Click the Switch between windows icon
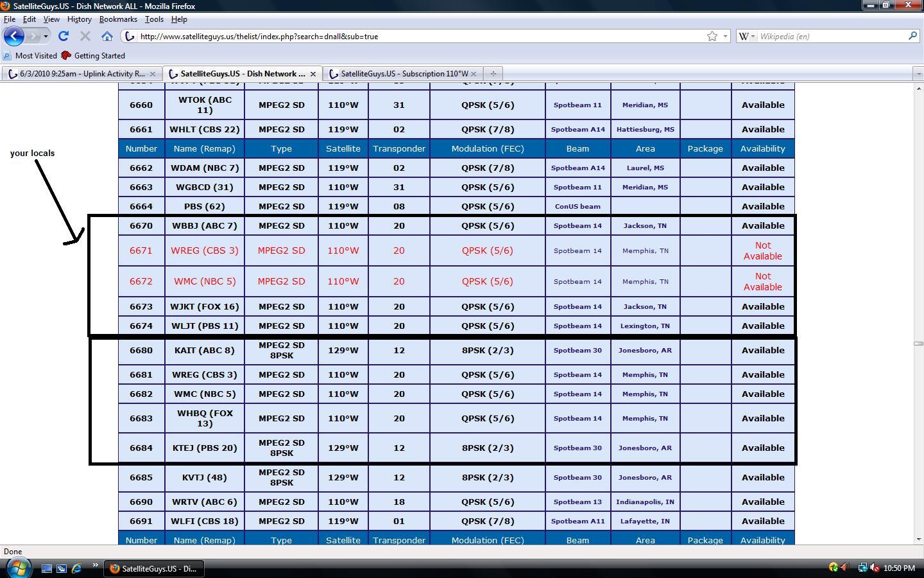Image resolution: width=924 pixels, height=578 pixels. pyautogui.click(x=62, y=568)
